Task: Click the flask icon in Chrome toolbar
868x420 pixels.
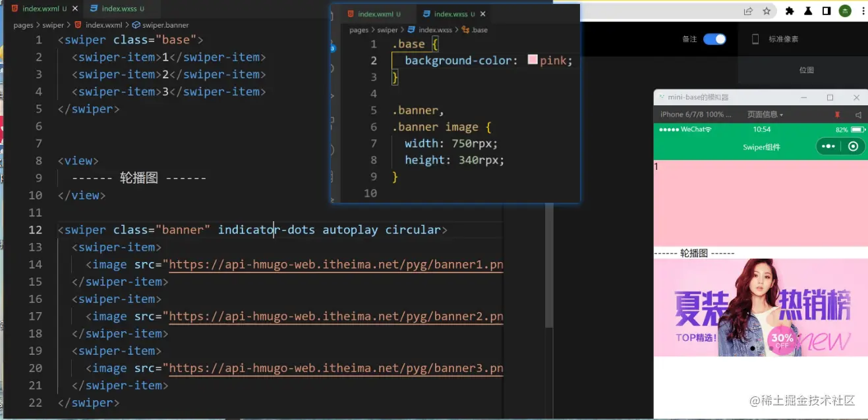Action: pyautogui.click(x=808, y=11)
